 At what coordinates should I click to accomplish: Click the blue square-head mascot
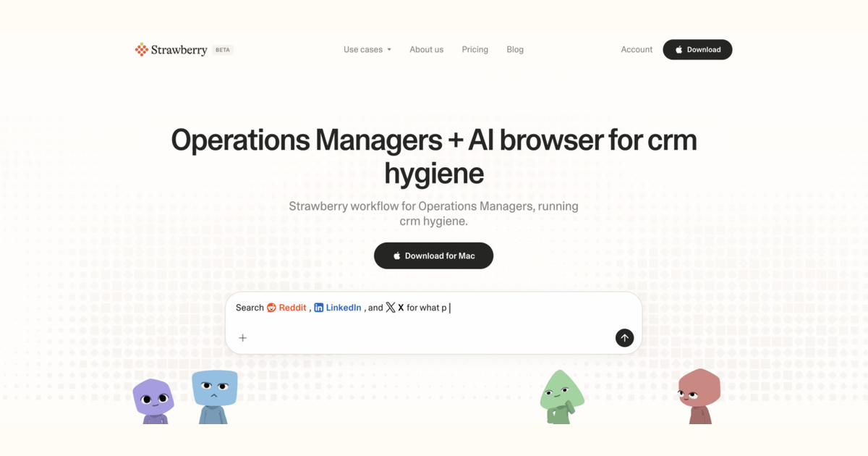(x=214, y=397)
